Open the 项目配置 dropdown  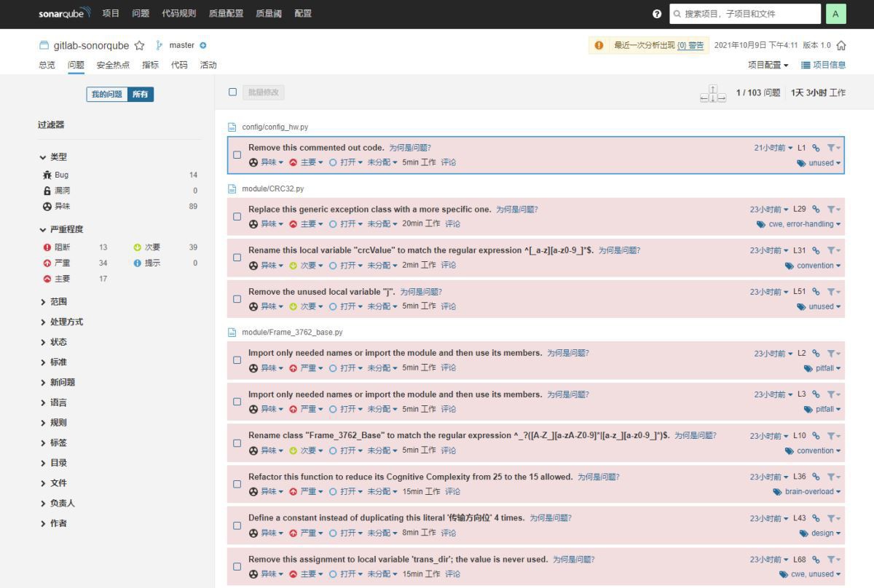coord(768,65)
